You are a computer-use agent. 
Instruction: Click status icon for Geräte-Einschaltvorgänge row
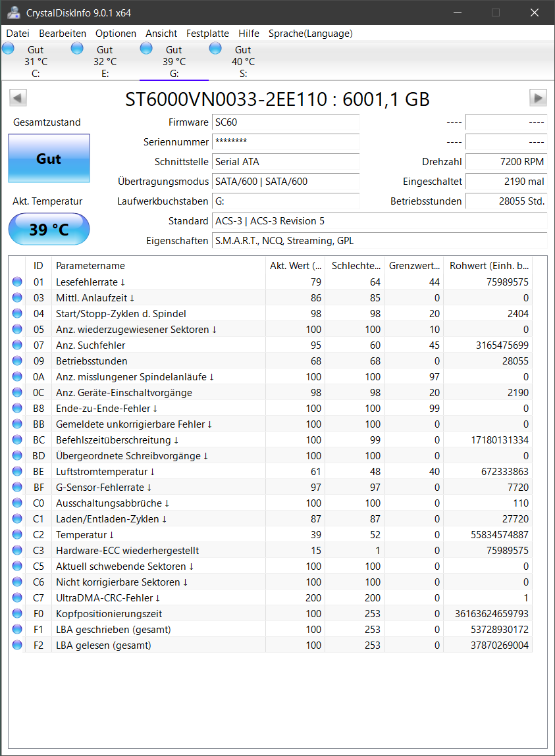17,392
